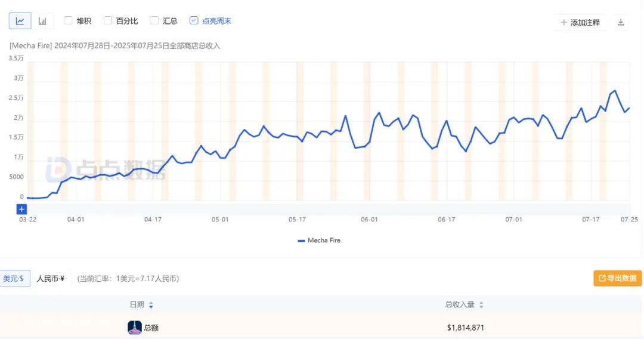Switch to line chart view
The height and width of the screenshot is (339, 644).
[x=20, y=21]
